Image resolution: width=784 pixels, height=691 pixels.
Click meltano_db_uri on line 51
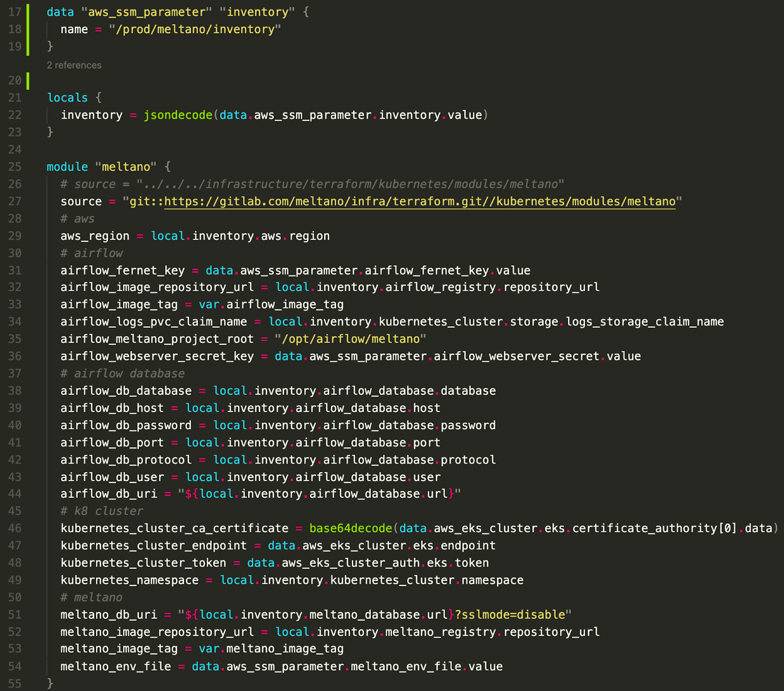(x=108, y=614)
